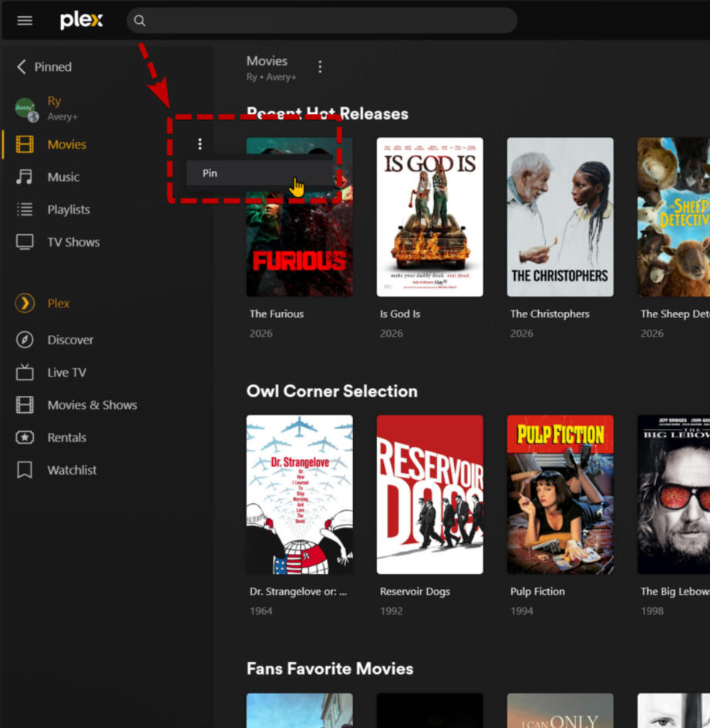Image resolution: width=710 pixels, height=728 pixels.
Task: Click the Pinned back label
Action: (53, 66)
